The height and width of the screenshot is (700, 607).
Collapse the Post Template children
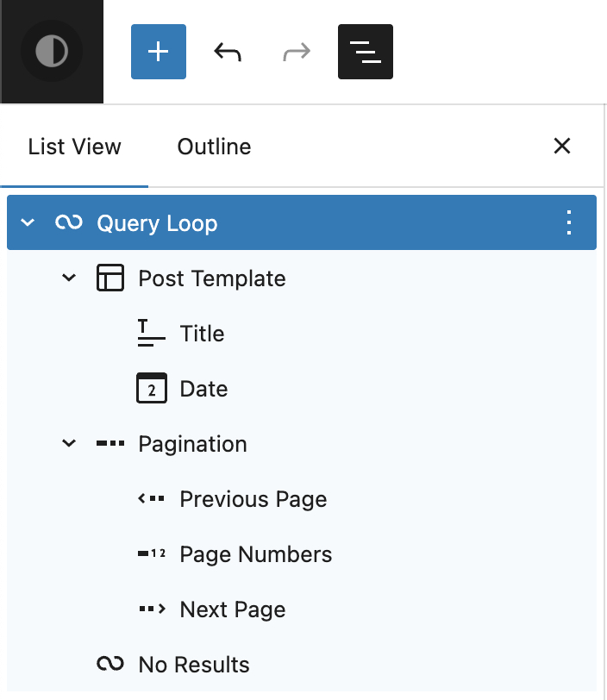69,278
